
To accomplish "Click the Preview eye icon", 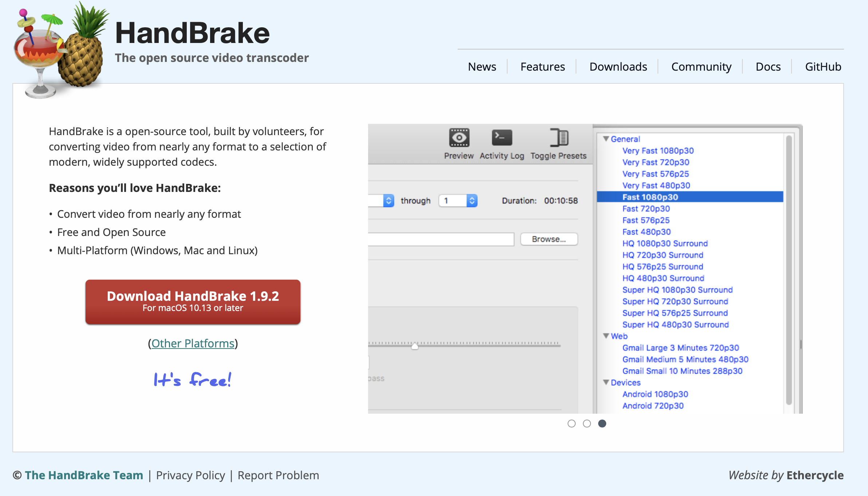I will (459, 138).
